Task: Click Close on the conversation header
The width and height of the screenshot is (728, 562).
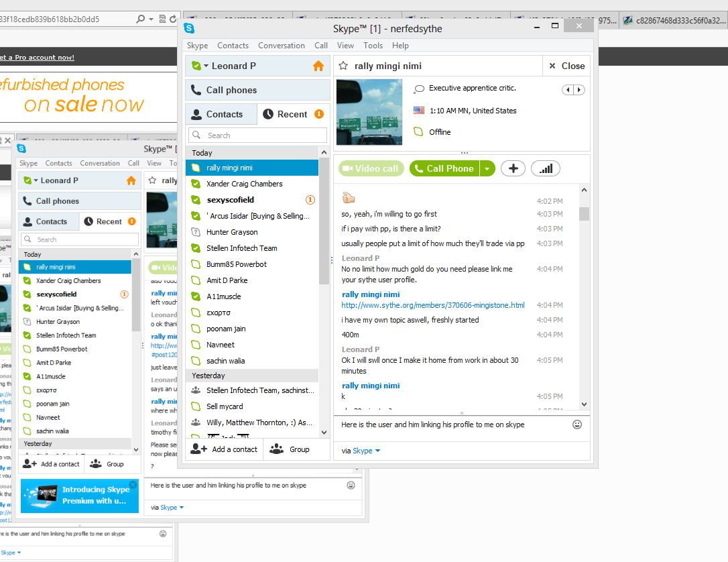Action: [x=567, y=66]
